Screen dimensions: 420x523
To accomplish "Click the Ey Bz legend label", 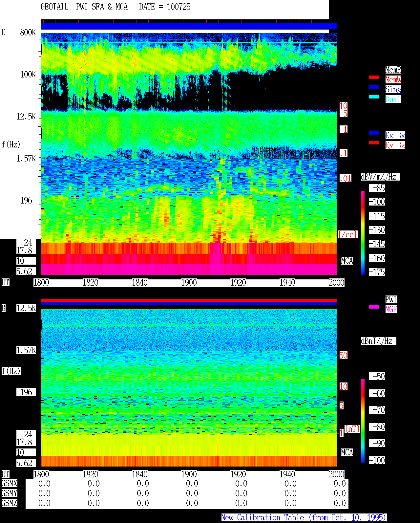I will 395,145.
